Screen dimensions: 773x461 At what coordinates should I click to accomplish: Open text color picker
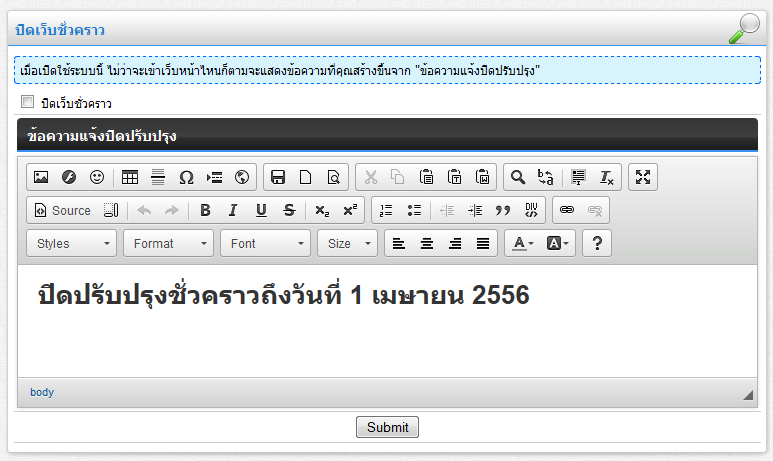pyautogui.click(x=523, y=244)
